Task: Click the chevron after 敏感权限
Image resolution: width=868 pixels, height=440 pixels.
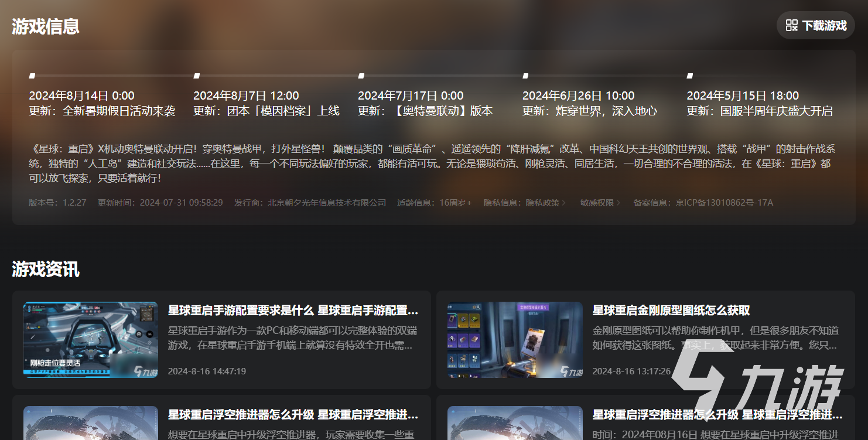Action: (x=618, y=203)
